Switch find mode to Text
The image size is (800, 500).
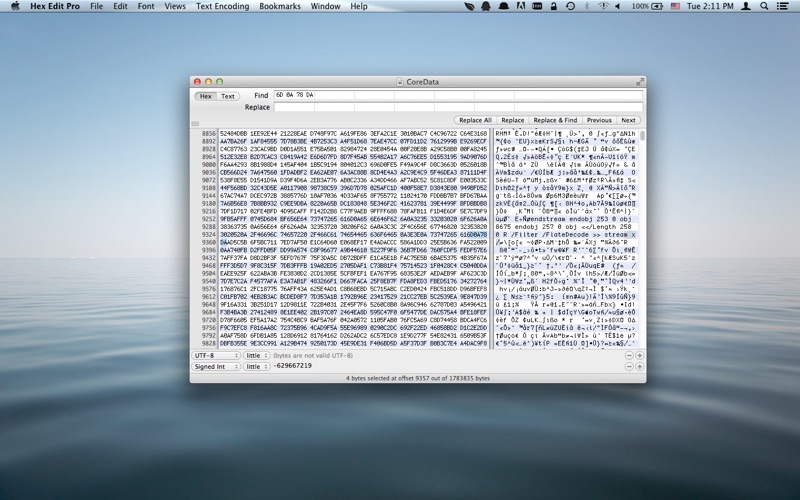228,96
